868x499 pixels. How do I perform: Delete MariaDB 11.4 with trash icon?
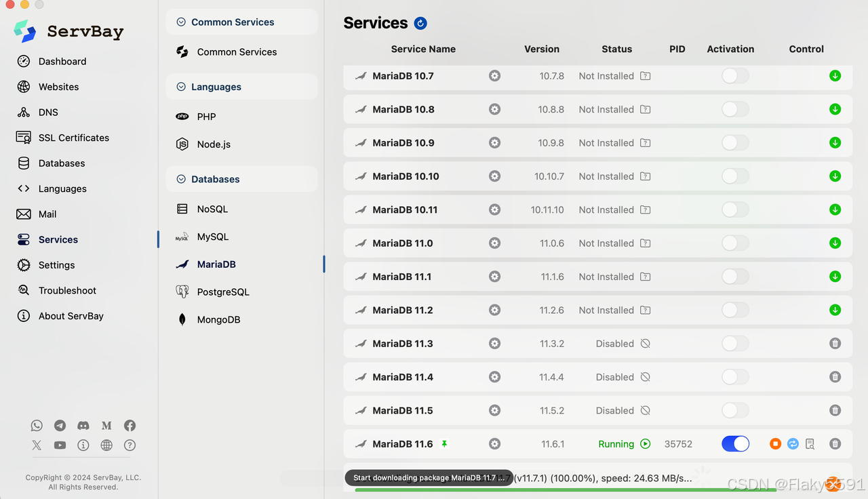tap(835, 377)
